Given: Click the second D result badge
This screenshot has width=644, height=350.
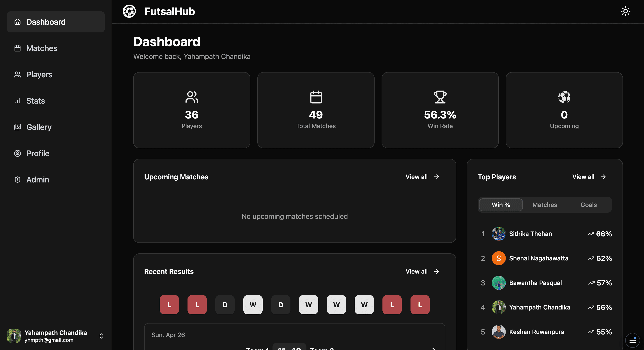Looking at the screenshot, I should tap(281, 304).
